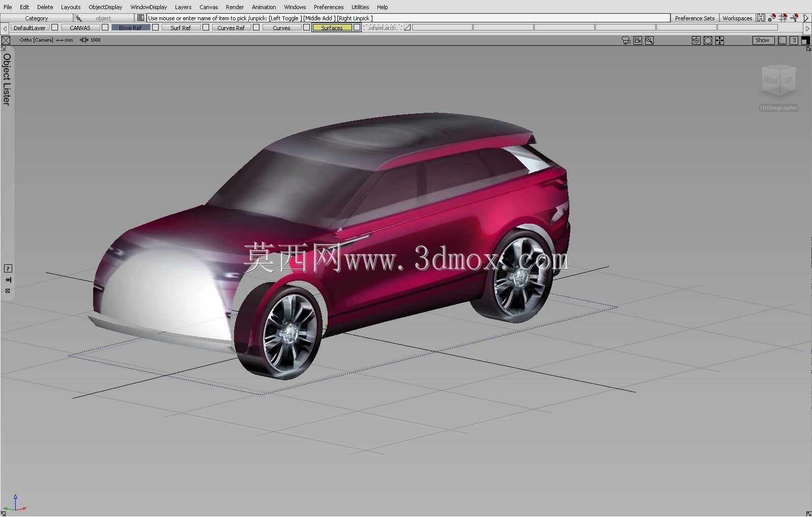Click the Orthographic label under ViewCube
812x517 pixels.
(x=778, y=108)
